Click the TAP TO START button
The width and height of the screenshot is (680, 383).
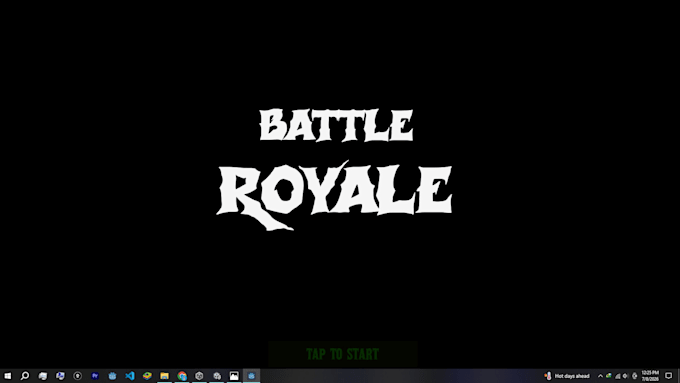343,354
